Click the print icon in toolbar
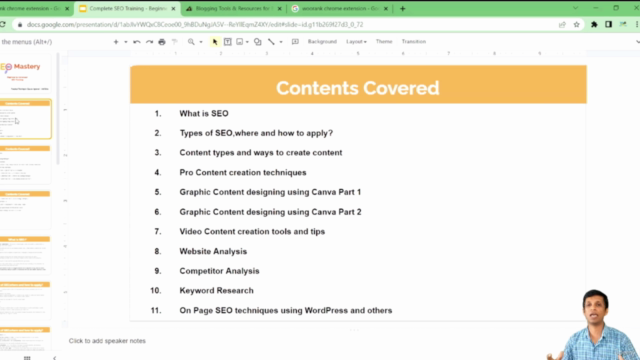Screen dimensions: 640x360 pos(162,42)
